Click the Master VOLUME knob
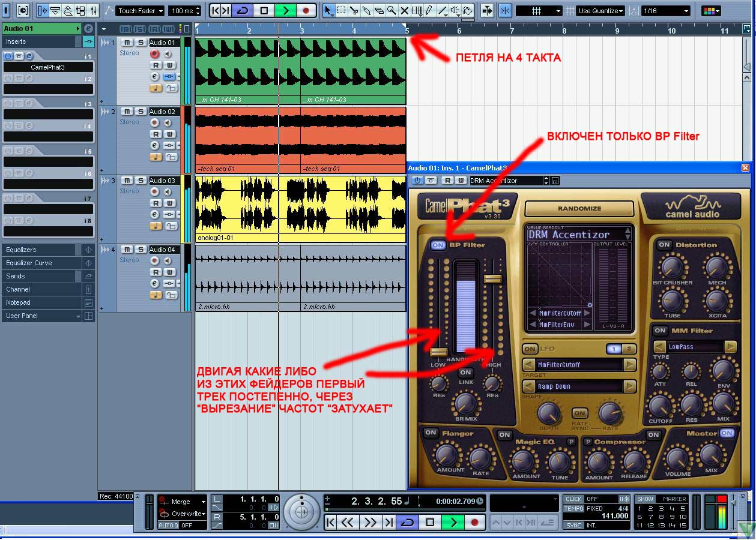 click(678, 457)
